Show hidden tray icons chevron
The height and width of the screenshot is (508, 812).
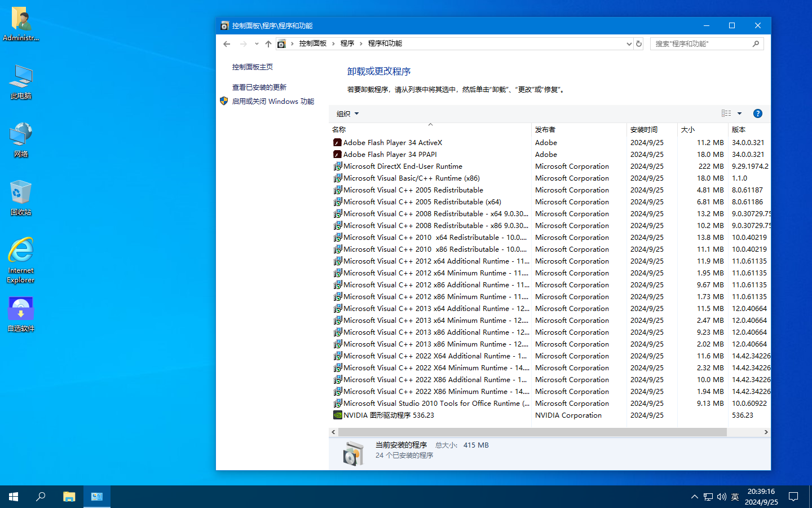point(694,497)
